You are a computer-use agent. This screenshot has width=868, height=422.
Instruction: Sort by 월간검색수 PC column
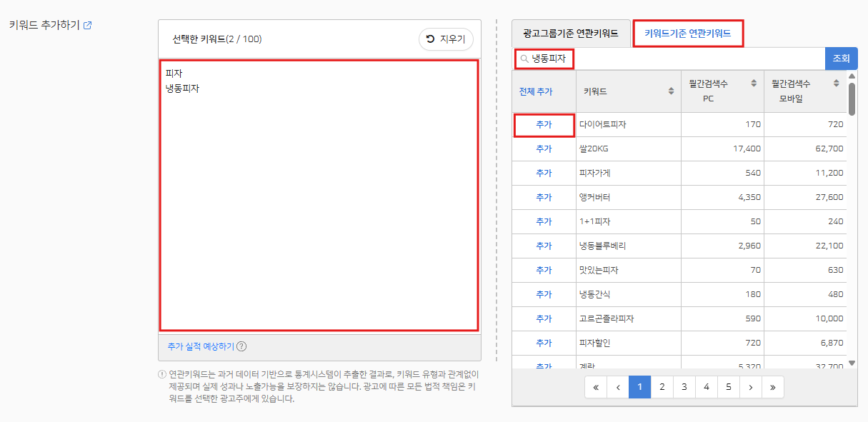click(x=754, y=84)
